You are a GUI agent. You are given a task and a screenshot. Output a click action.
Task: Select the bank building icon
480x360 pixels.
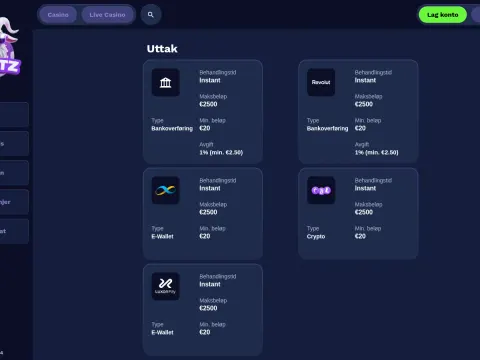coord(166,82)
